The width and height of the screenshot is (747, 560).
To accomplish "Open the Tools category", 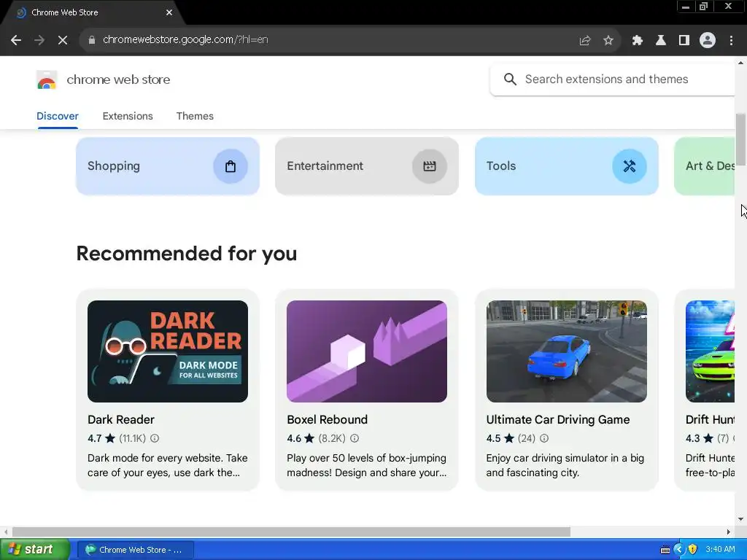I will (566, 166).
